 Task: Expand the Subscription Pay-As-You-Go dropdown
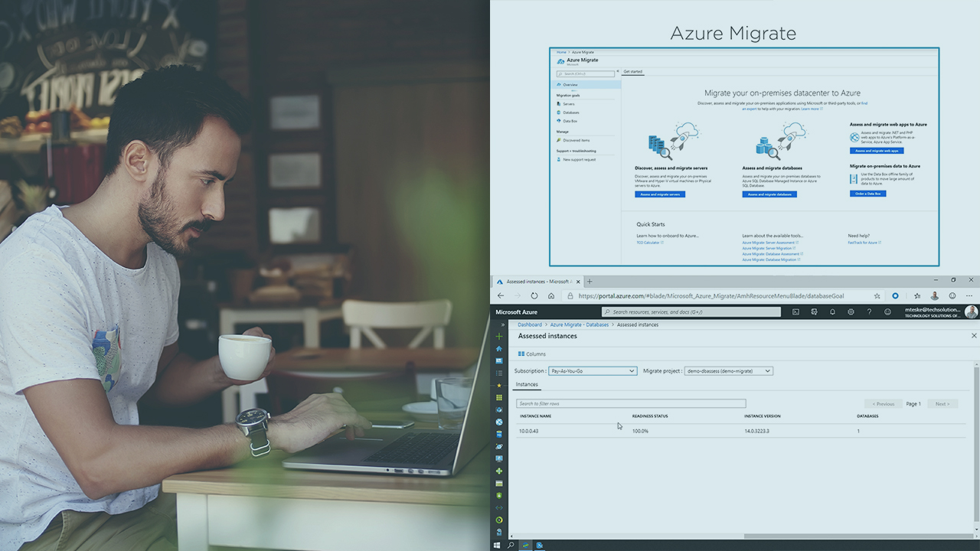click(x=593, y=371)
